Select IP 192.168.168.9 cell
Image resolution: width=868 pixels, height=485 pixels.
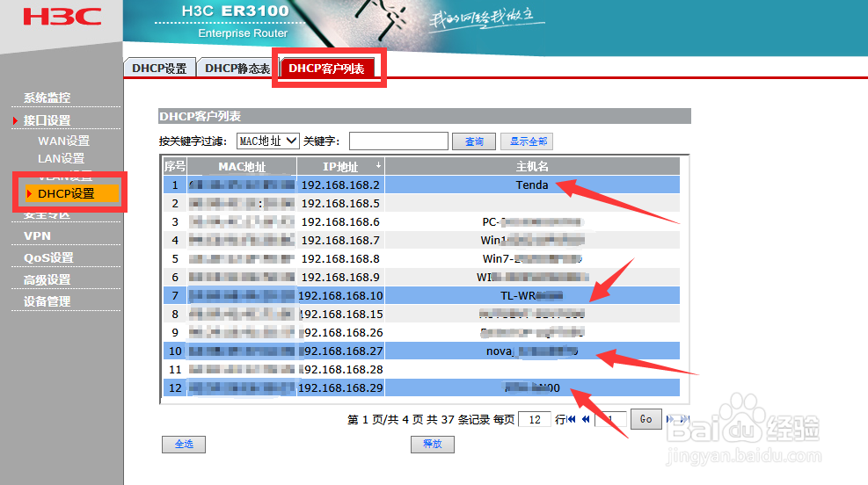point(341,277)
